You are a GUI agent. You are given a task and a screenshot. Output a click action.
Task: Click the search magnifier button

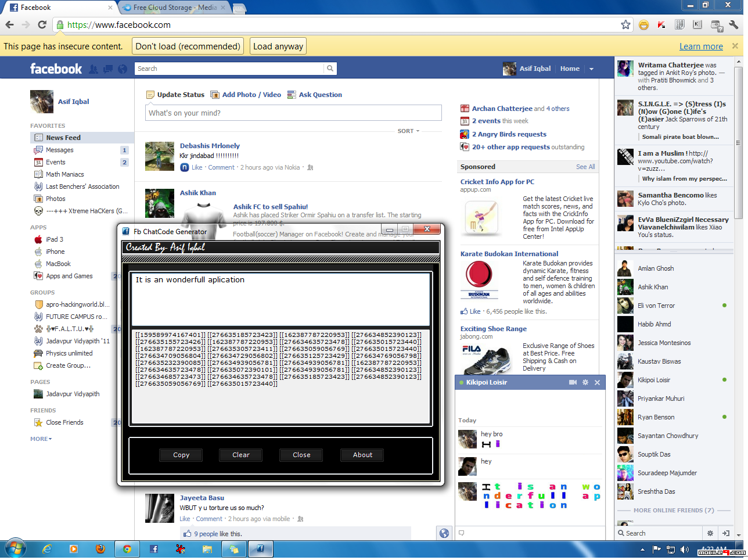click(330, 69)
